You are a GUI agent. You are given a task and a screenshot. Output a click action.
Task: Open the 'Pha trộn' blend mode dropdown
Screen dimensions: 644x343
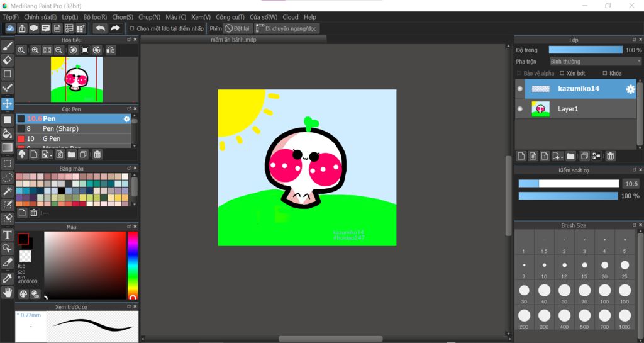coord(596,62)
